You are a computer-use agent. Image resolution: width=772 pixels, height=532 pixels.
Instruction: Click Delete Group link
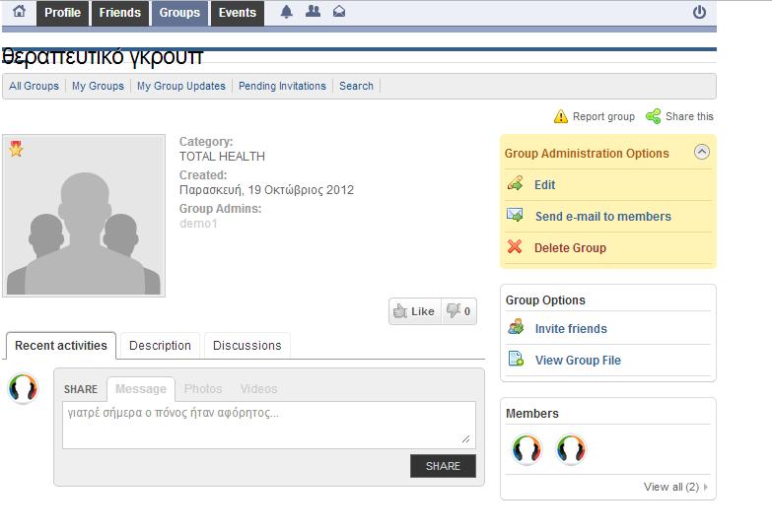570,248
